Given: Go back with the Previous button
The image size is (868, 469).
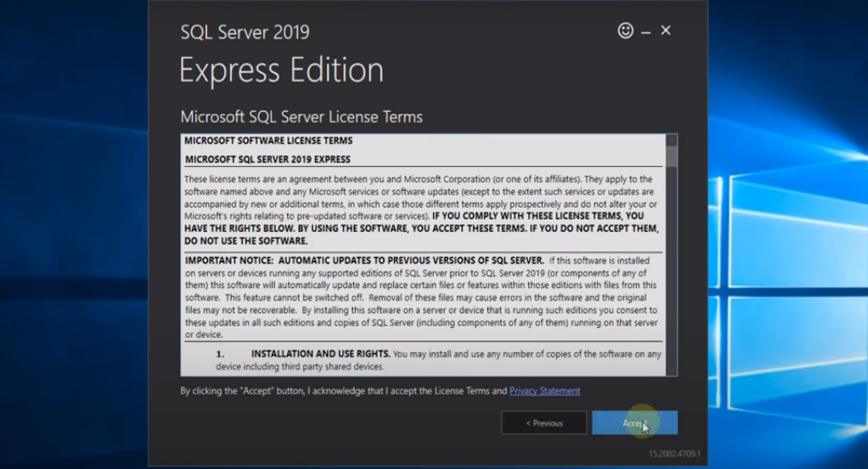Looking at the screenshot, I should [x=543, y=423].
